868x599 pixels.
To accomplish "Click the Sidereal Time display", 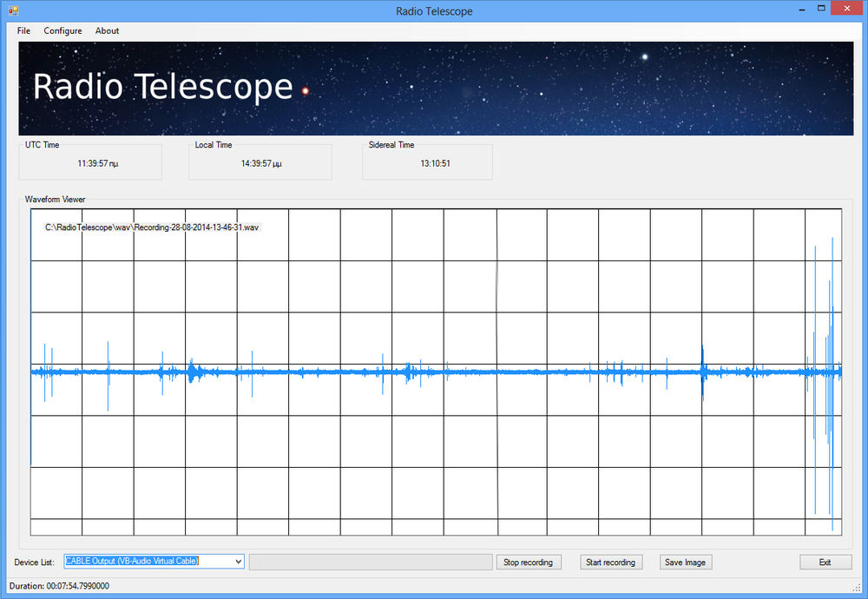I will [427, 161].
